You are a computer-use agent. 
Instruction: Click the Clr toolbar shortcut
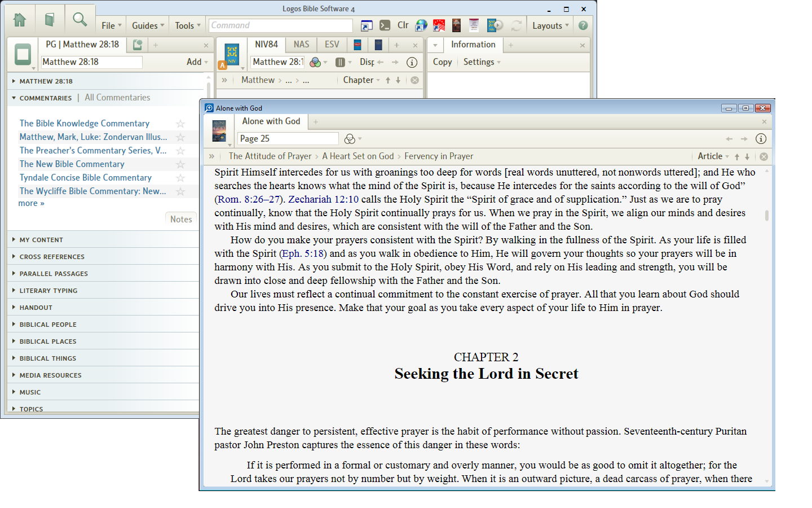pyautogui.click(x=403, y=25)
